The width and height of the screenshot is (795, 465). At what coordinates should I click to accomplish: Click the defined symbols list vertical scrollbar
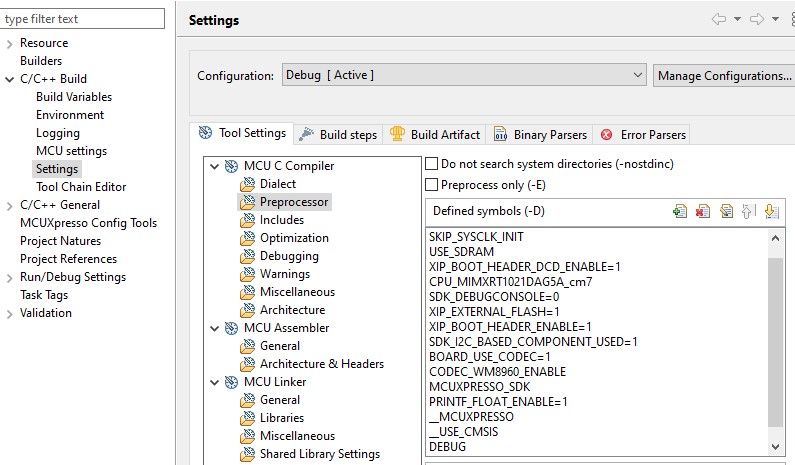[x=776, y=340]
